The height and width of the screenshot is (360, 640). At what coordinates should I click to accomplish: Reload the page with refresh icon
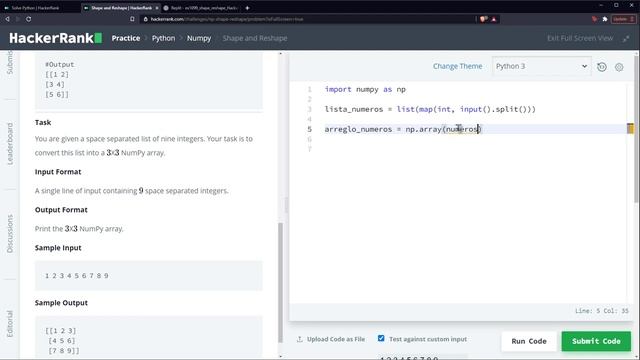click(x=29, y=19)
